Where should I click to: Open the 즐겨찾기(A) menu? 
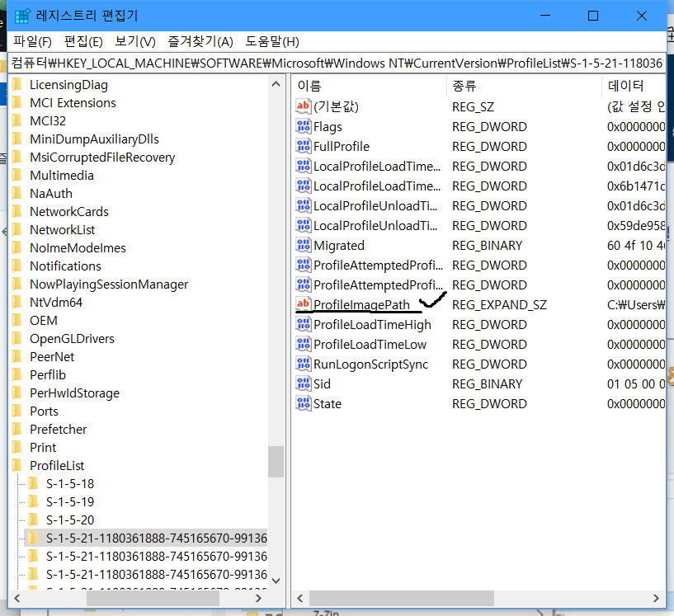coord(200,42)
